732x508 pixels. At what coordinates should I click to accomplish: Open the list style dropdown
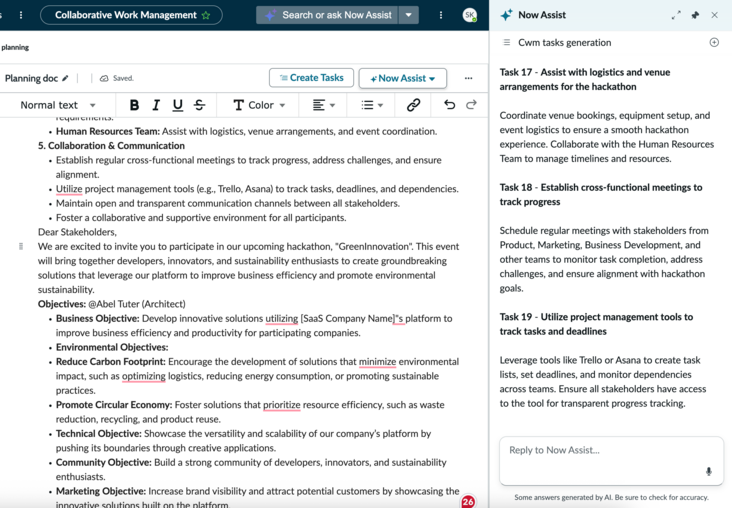click(x=372, y=105)
